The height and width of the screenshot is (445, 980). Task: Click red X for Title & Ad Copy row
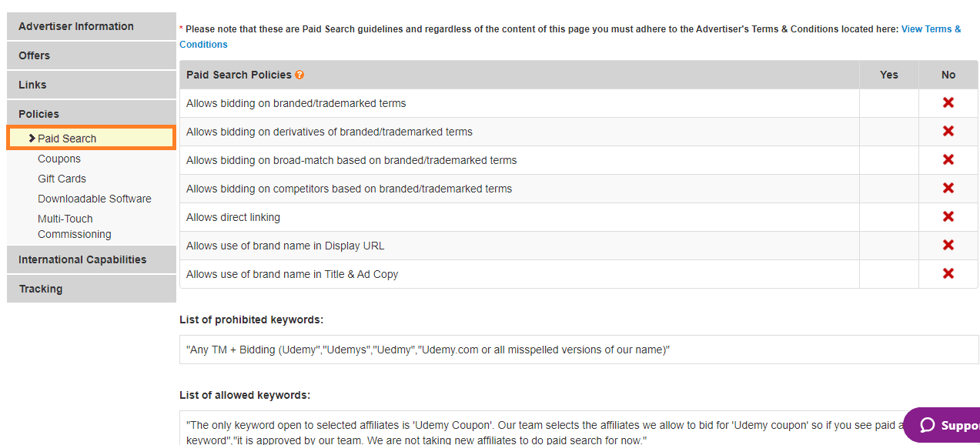948,273
